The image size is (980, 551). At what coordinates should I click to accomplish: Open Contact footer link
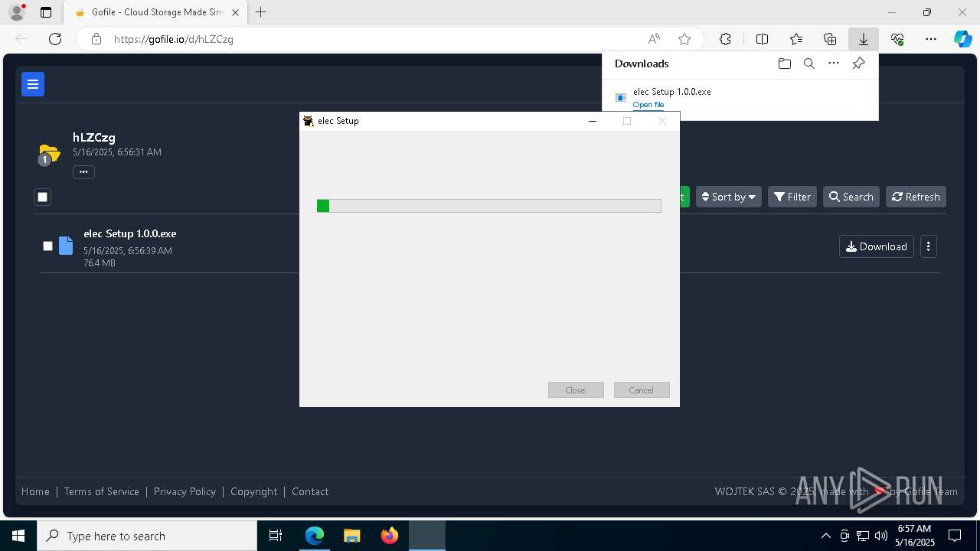pyautogui.click(x=310, y=491)
